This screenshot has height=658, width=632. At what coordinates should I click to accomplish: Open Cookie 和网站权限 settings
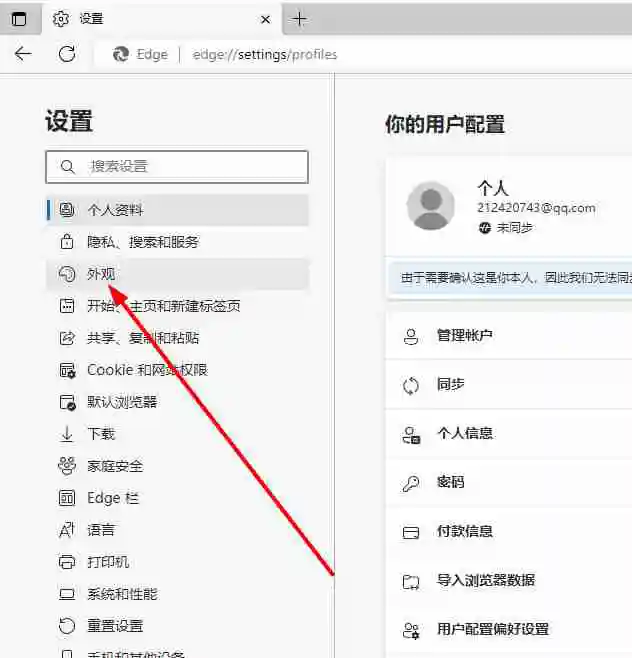(x=177, y=370)
